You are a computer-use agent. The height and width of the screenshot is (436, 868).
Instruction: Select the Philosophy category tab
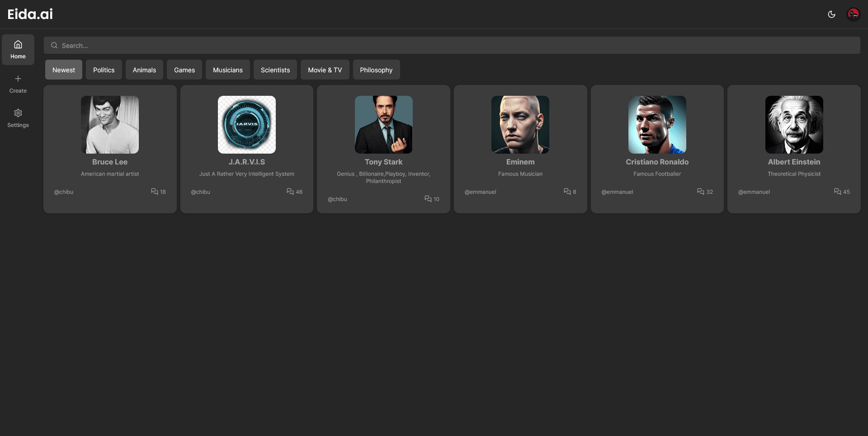pyautogui.click(x=376, y=70)
